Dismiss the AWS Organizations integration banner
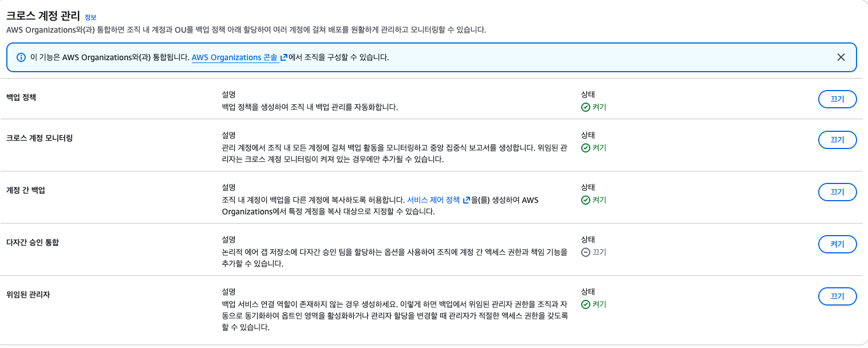 click(x=841, y=57)
